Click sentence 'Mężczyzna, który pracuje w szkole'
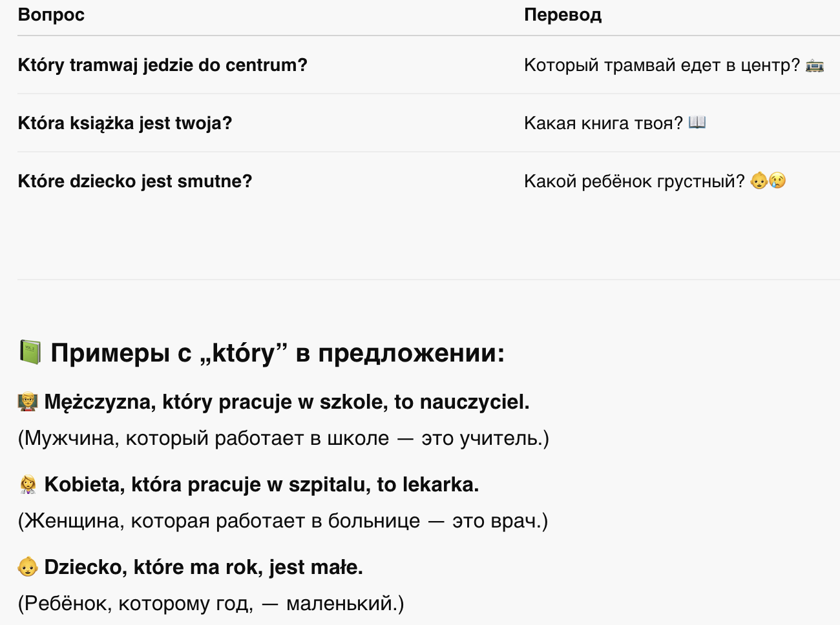This screenshot has height=625, width=840. 216,402
